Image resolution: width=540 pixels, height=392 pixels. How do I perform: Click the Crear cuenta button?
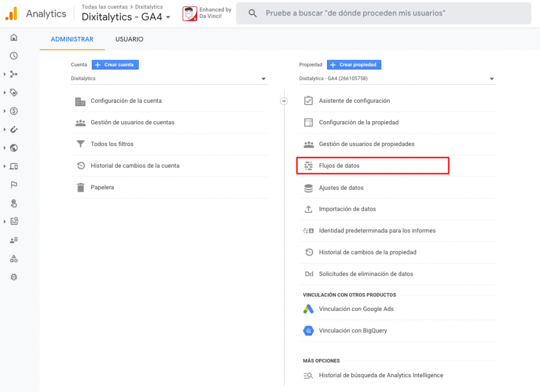click(x=115, y=65)
